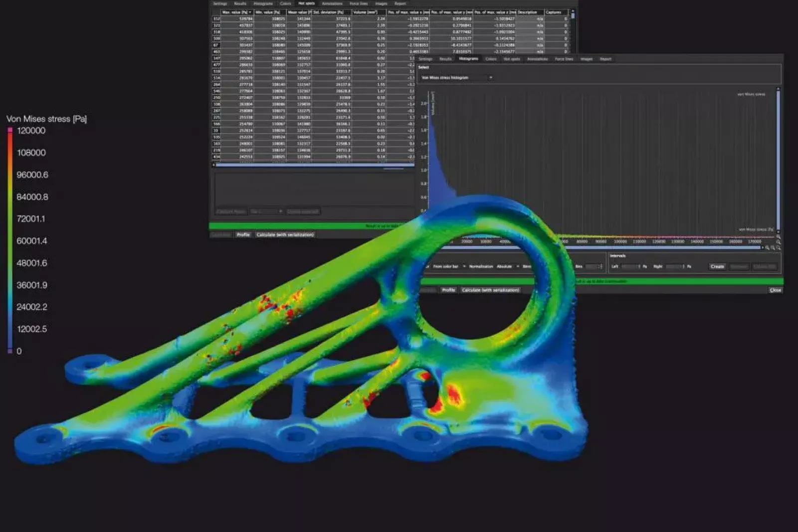The image size is (798, 532).
Task: Click histogram vertical scrollbar on right edge
Action: [778, 160]
